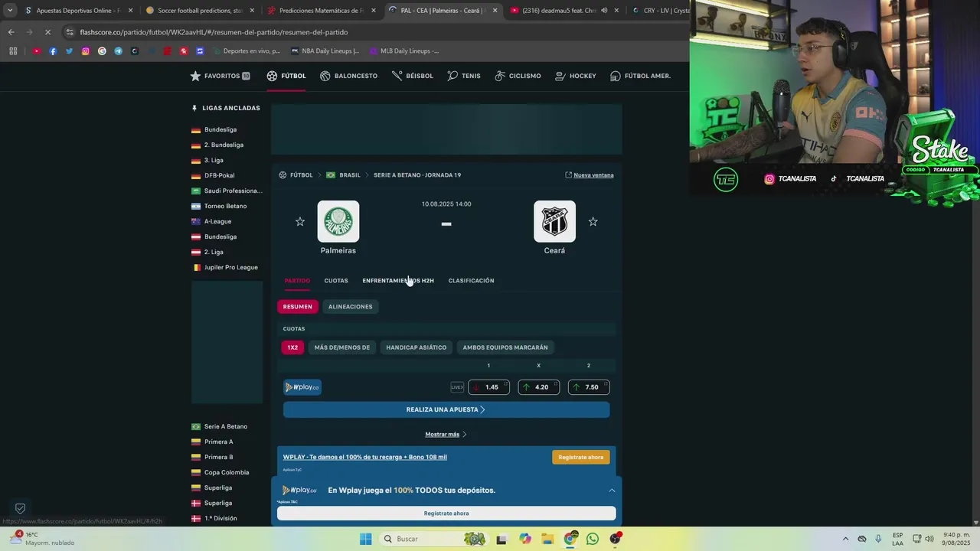
Task: Choose the Handicap Asiático odds filter
Action: pos(416,347)
